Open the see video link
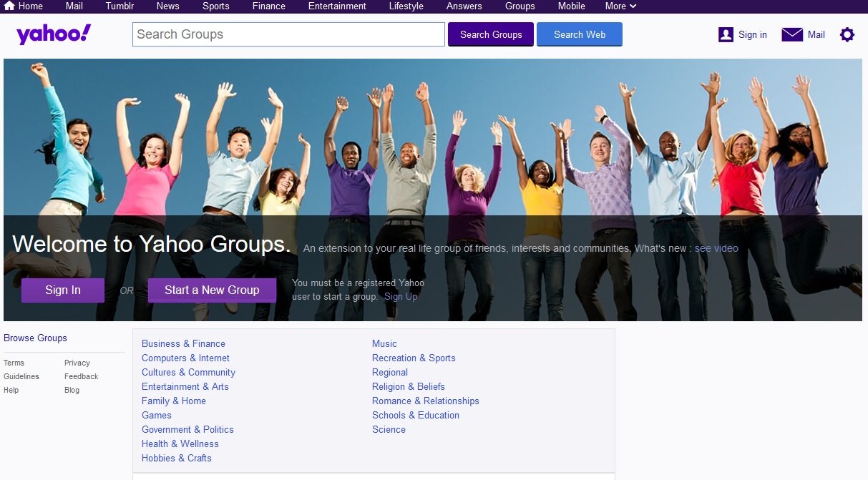The width and height of the screenshot is (868, 480). [x=716, y=248]
